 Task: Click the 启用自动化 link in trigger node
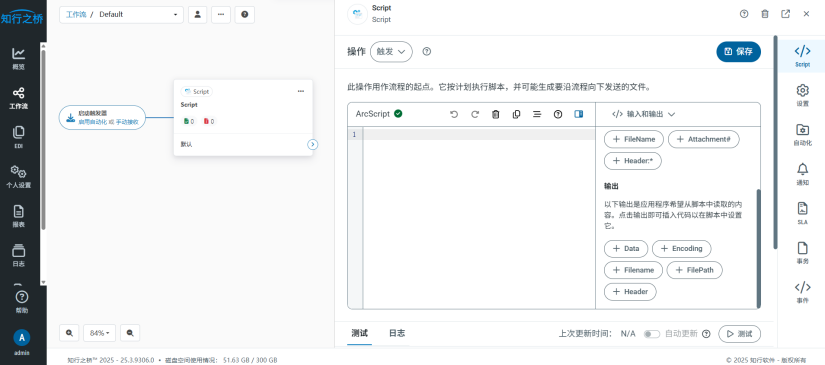93,122
